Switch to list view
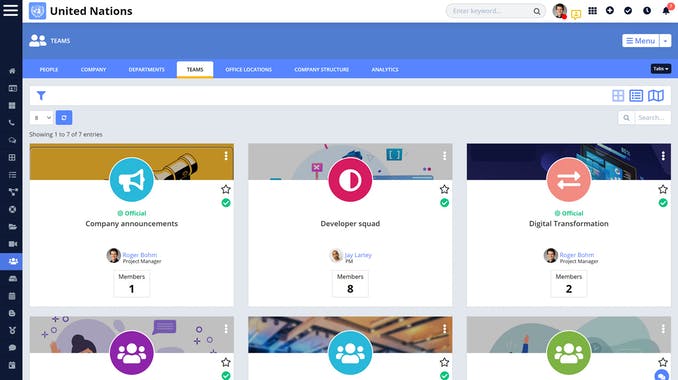Image resolution: width=678 pixels, height=380 pixels. coord(636,96)
